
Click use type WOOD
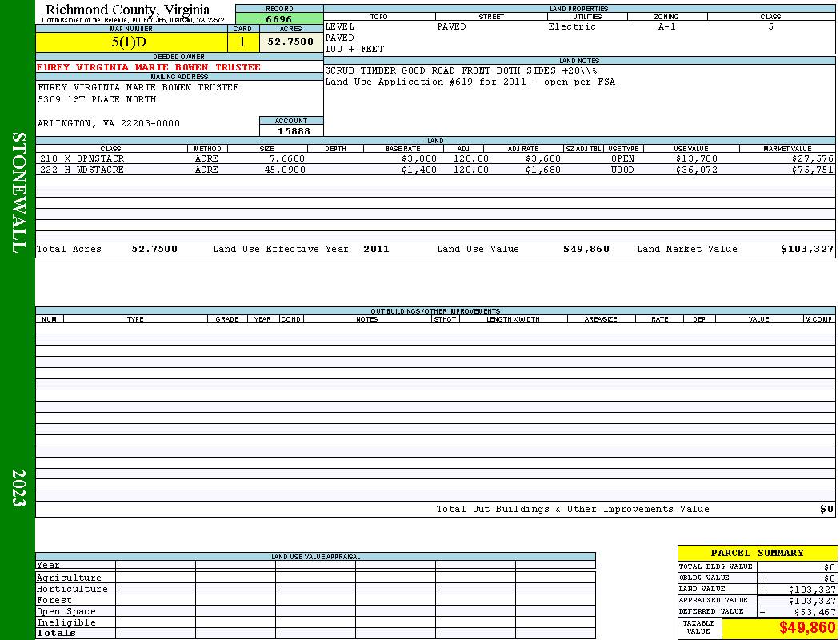(x=622, y=170)
